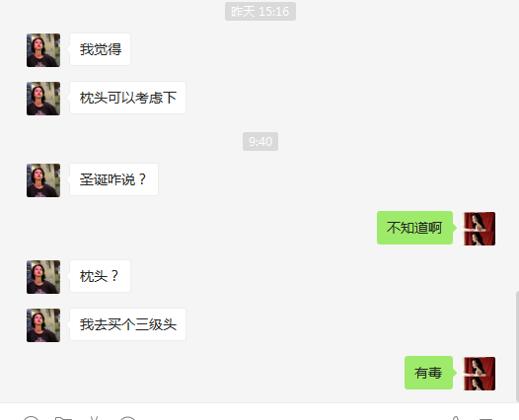
Task: Start a voice call icon
Action: tap(456, 419)
